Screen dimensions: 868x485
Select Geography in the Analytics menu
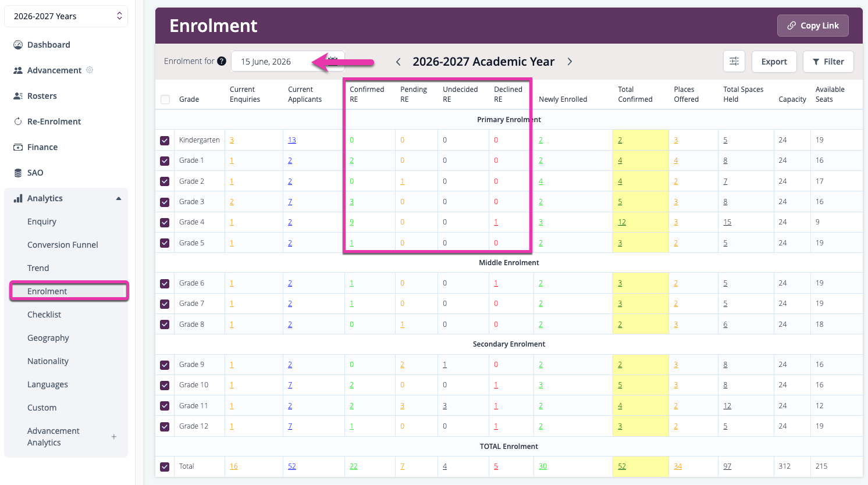tap(48, 338)
